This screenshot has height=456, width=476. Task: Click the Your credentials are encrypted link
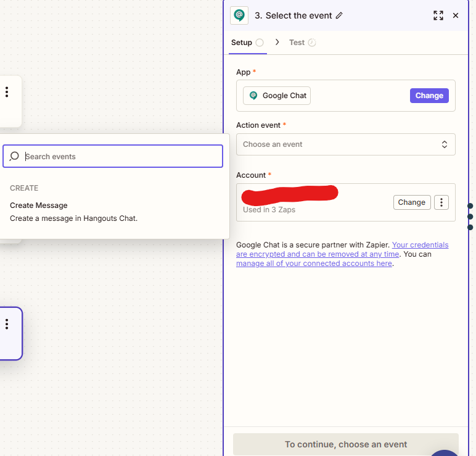420,245
